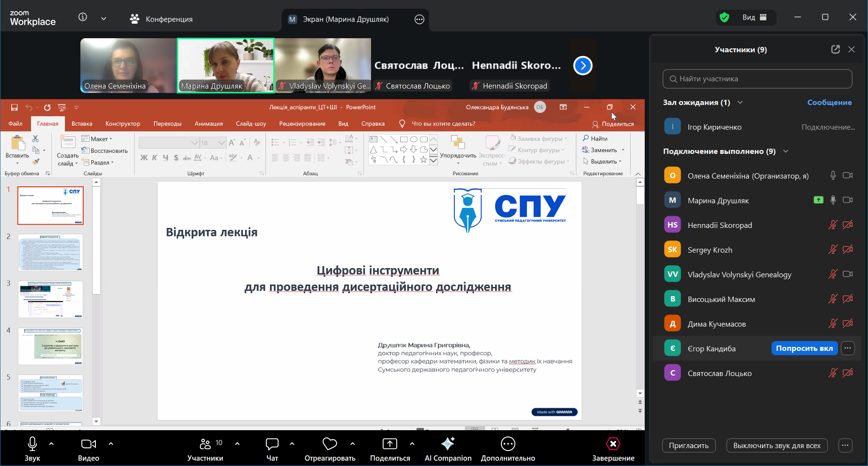Mute Hennadii Skoropad's microphone in participants list
Screen dimensions: 868x466
833,225
